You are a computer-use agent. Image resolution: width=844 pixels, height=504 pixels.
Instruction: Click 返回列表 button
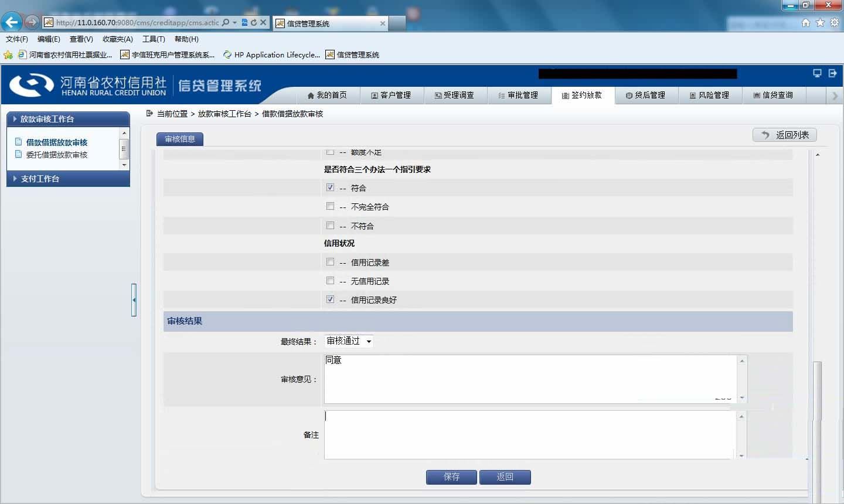tap(784, 135)
